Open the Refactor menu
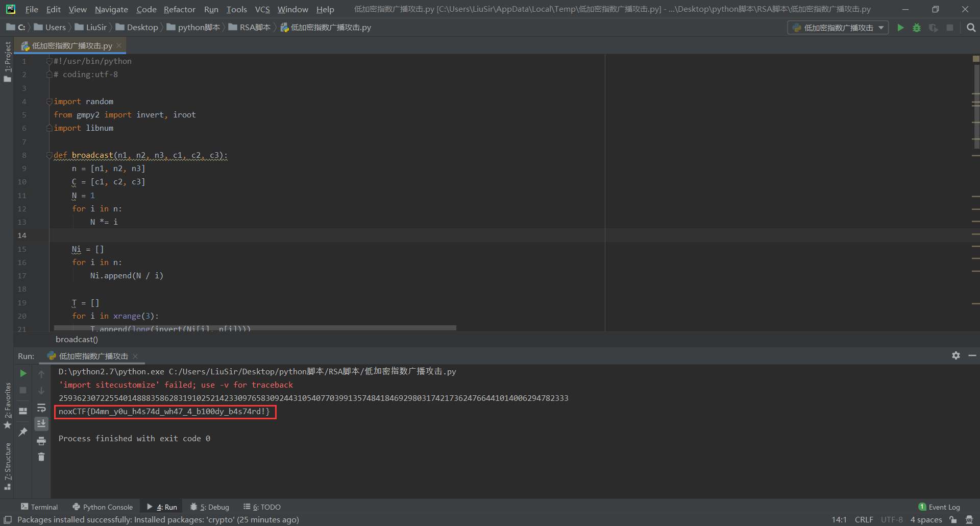This screenshot has width=980, height=526. point(180,9)
